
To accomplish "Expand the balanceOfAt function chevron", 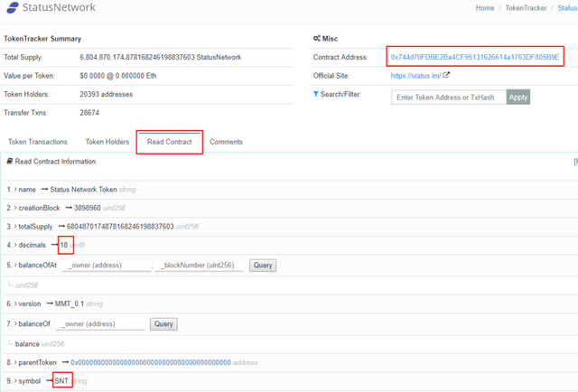I will tap(15, 265).
